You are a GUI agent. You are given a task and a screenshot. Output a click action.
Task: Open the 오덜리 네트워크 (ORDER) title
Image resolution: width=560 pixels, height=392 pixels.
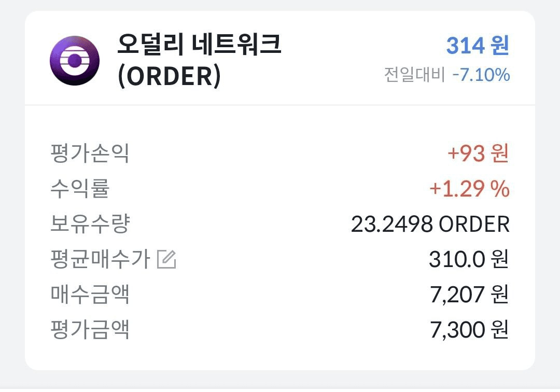pyautogui.click(x=199, y=60)
